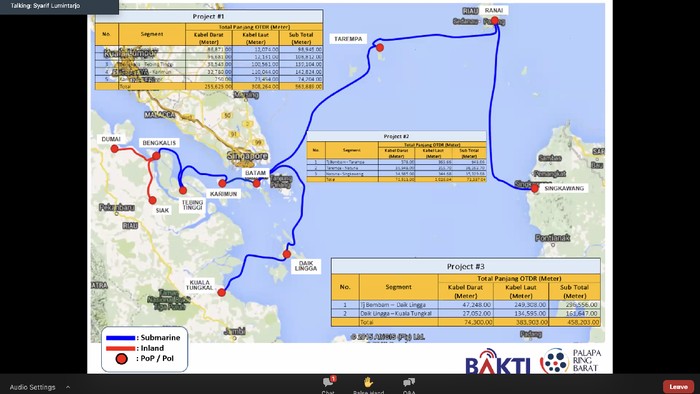Image resolution: width=700 pixels, height=394 pixels.
Task: Click the SINGKAWANG label on the map
Action: coord(564,188)
